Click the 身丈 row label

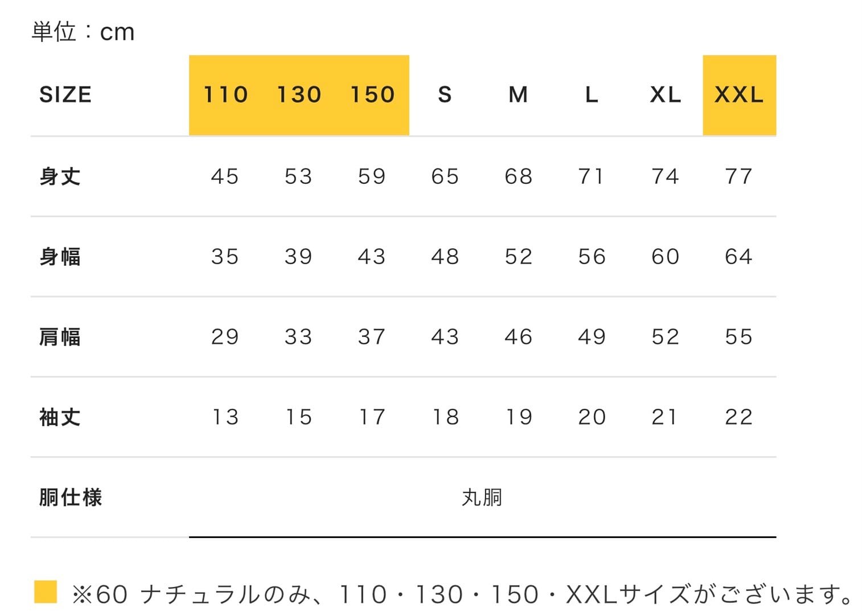click(60, 176)
